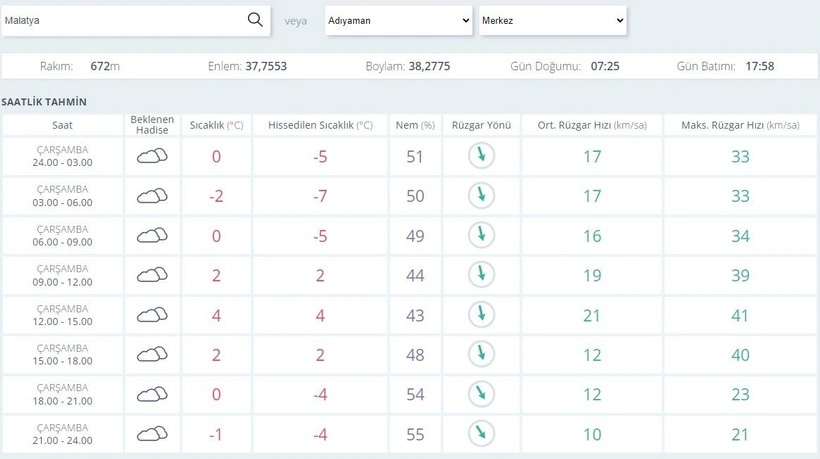
Task: Click the Beklenen Hadise column header
Action: [152, 125]
